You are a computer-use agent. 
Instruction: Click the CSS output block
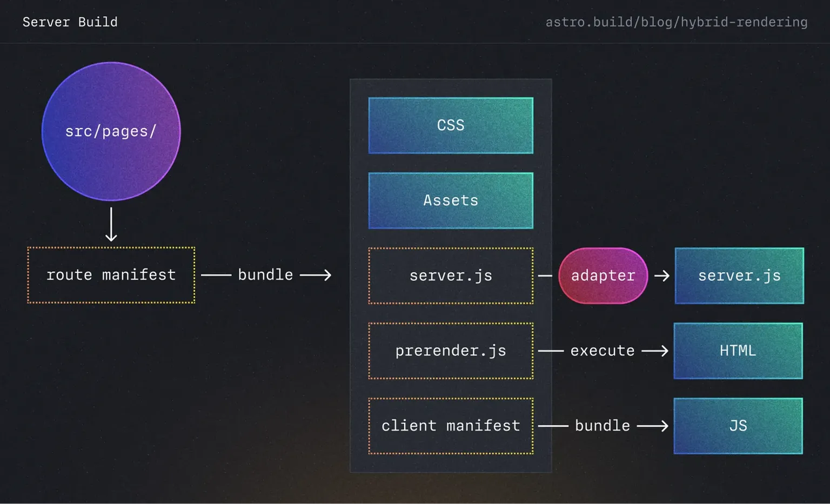pos(450,125)
